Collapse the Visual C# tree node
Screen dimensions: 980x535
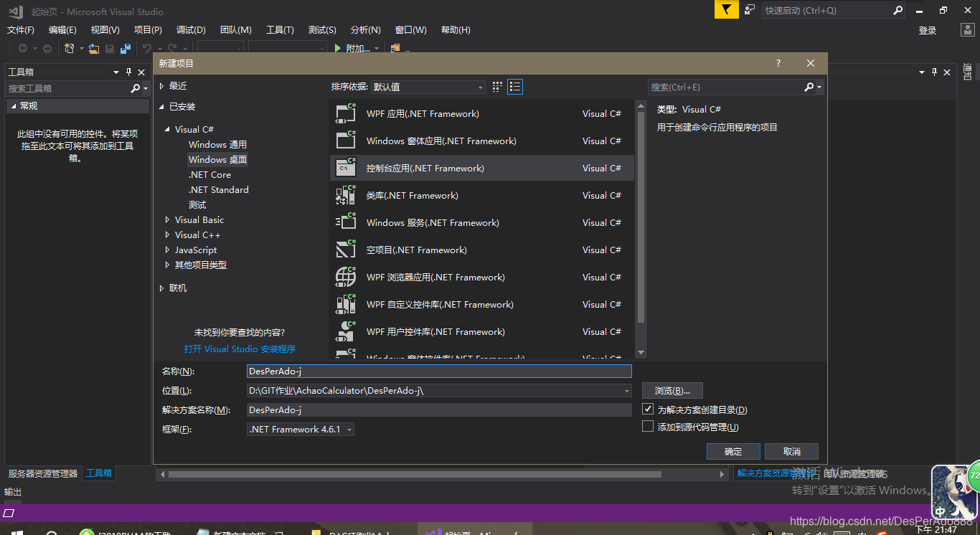tap(167, 130)
